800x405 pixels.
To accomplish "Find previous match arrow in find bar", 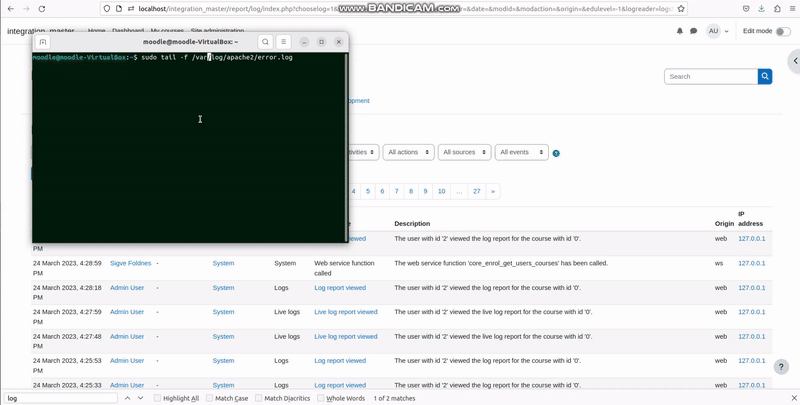I will coord(128,398).
